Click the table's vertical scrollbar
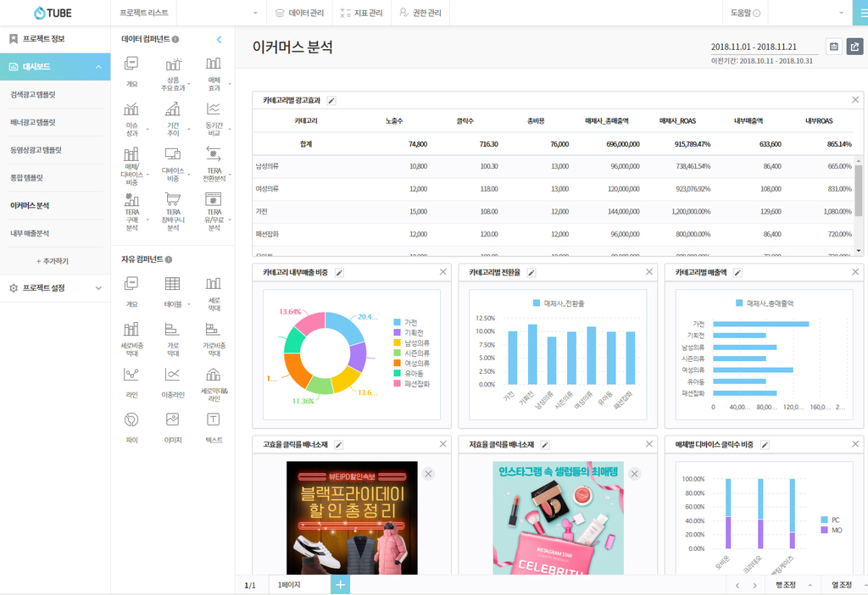 [859, 191]
